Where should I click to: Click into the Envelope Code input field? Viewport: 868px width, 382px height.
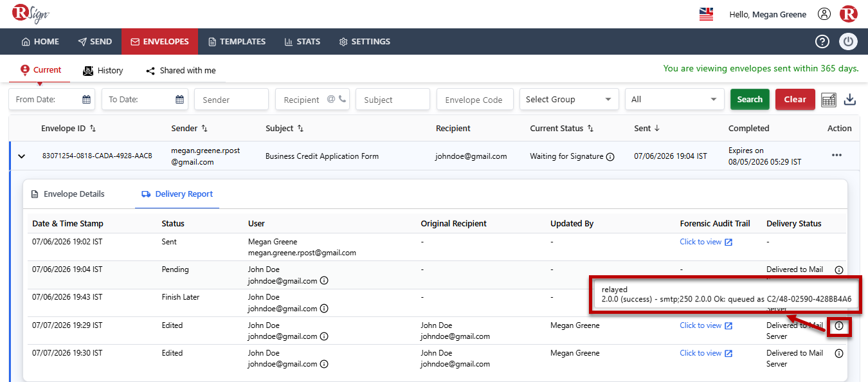coord(475,100)
